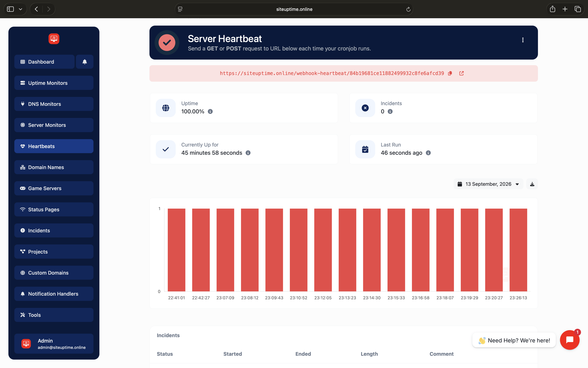The image size is (588, 368).
Task: Show info tooltip next to Uptime 100.00%
Action: (x=210, y=111)
